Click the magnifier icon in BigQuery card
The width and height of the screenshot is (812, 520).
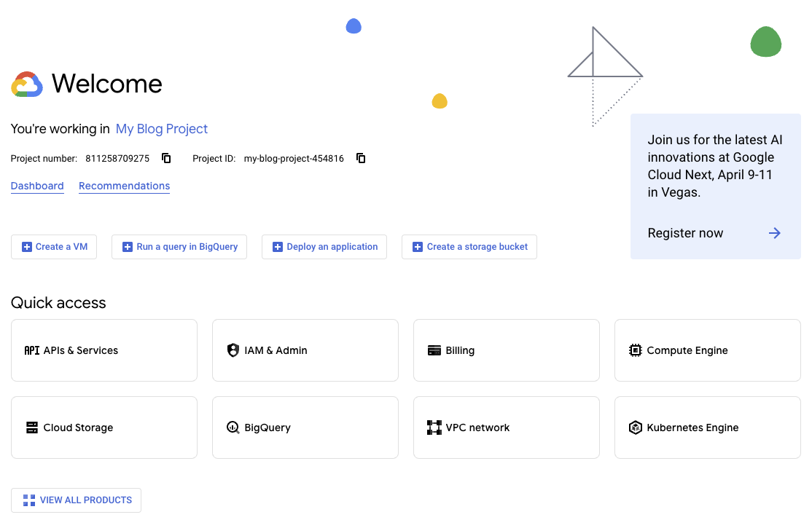(233, 428)
